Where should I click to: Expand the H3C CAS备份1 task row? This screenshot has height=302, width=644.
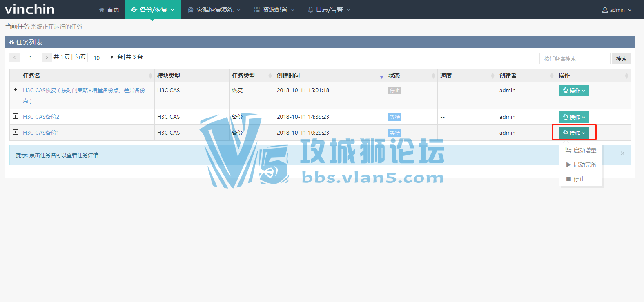15,132
